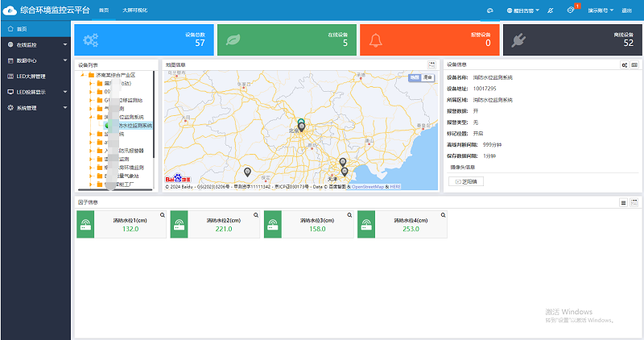Switch map to 地图 standard view
This screenshot has width=644, height=340.
[415, 77]
